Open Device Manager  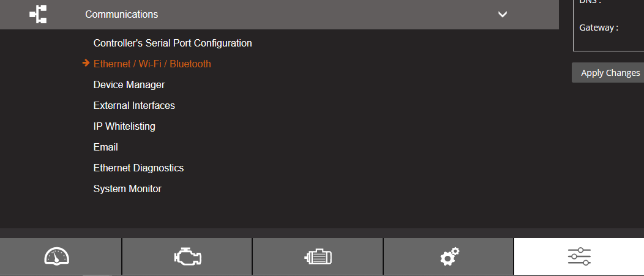(x=129, y=84)
